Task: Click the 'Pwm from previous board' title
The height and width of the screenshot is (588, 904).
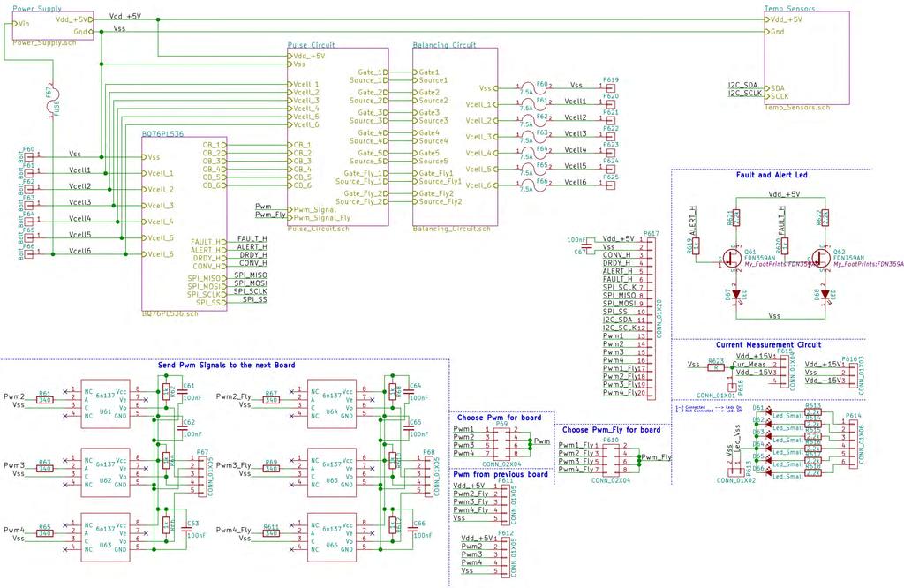Action: tap(501, 474)
